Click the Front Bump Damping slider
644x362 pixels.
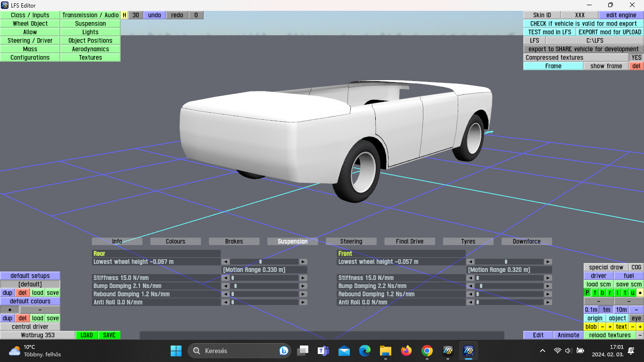point(509,286)
